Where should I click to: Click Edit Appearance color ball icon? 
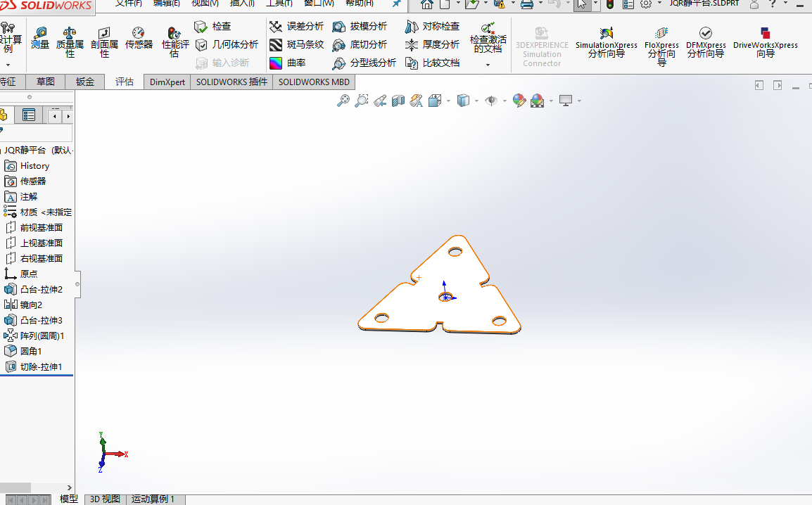click(x=519, y=101)
